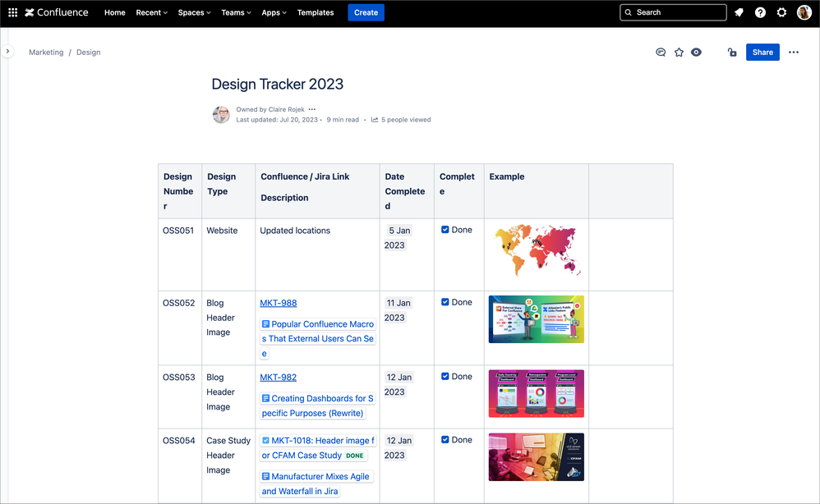Open the app switcher grid icon

point(12,12)
